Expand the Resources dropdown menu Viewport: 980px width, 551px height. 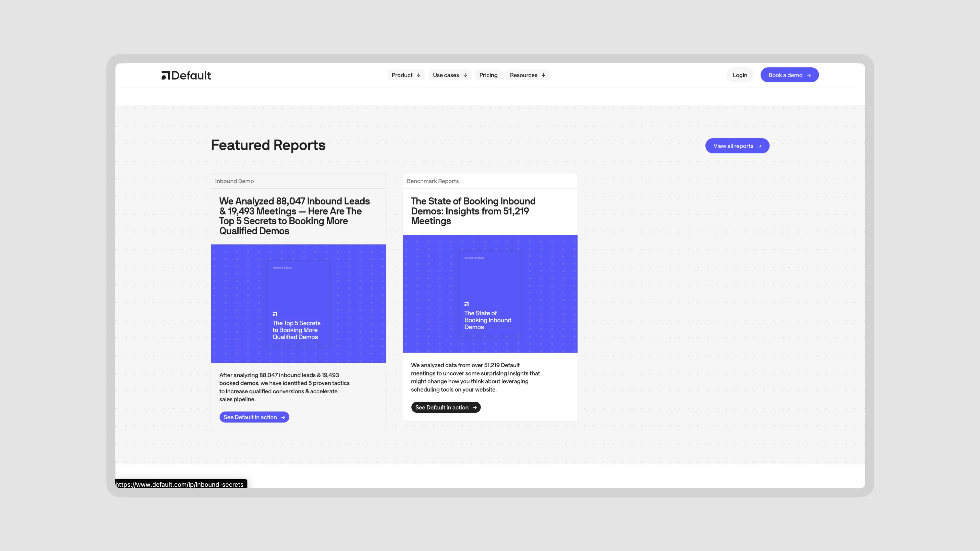[527, 75]
